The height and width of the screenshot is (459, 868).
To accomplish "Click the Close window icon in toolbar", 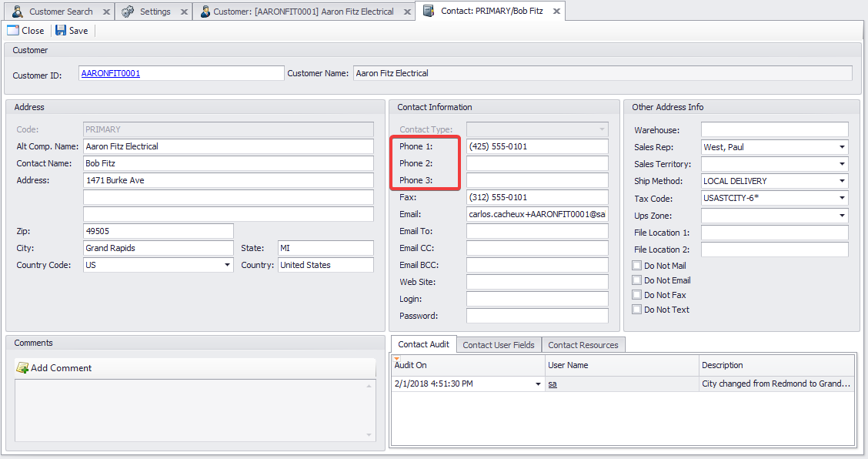I will coord(13,31).
